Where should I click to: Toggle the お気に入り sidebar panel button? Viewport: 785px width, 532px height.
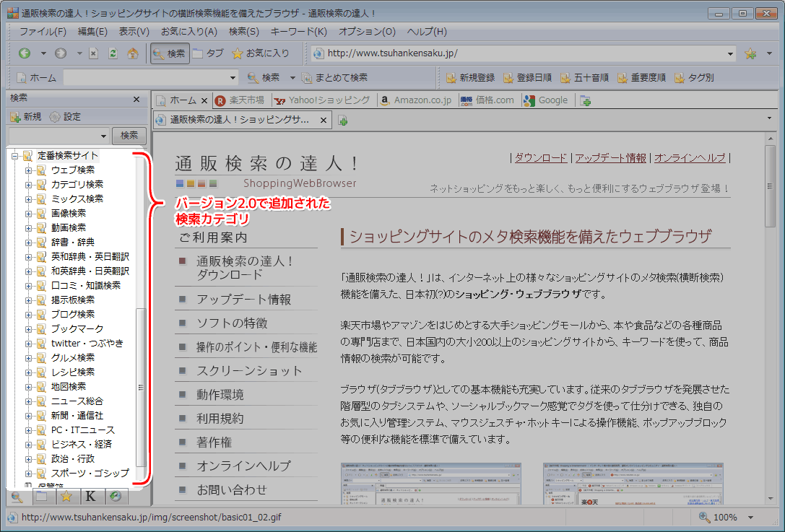(x=260, y=53)
